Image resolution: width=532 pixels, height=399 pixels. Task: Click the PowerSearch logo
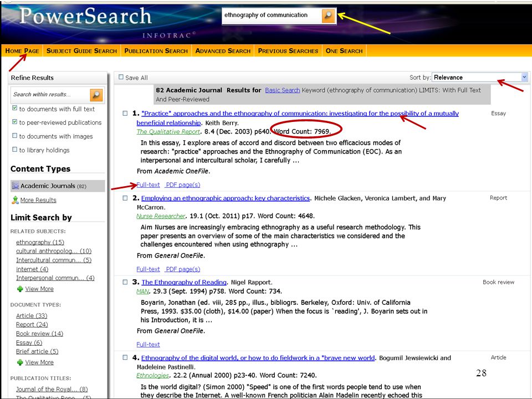coord(85,16)
